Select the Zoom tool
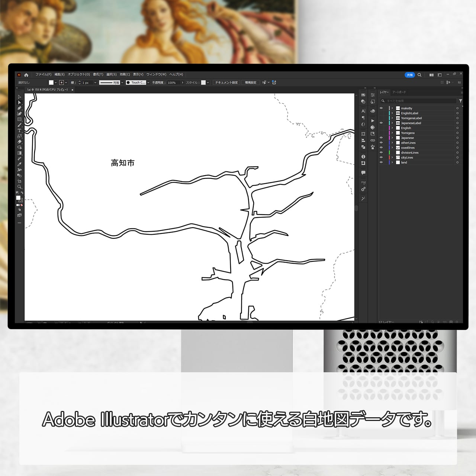The image size is (476, 476). (x=19, y=187)
